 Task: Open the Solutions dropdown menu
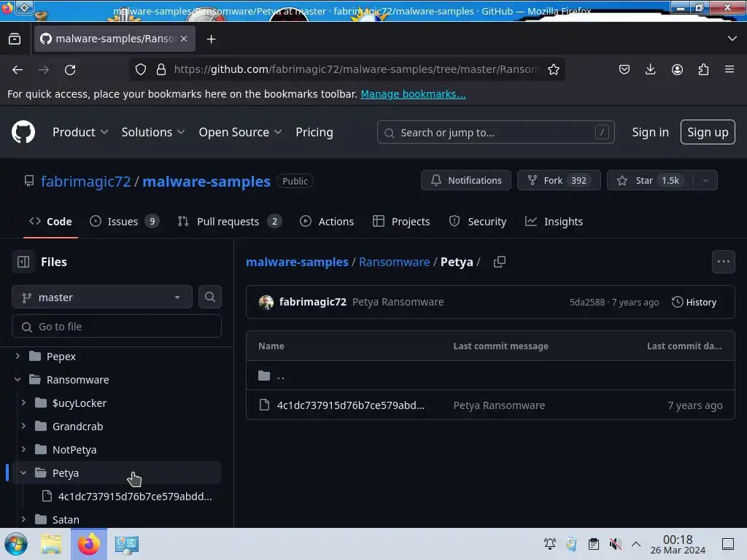(153, 132)
